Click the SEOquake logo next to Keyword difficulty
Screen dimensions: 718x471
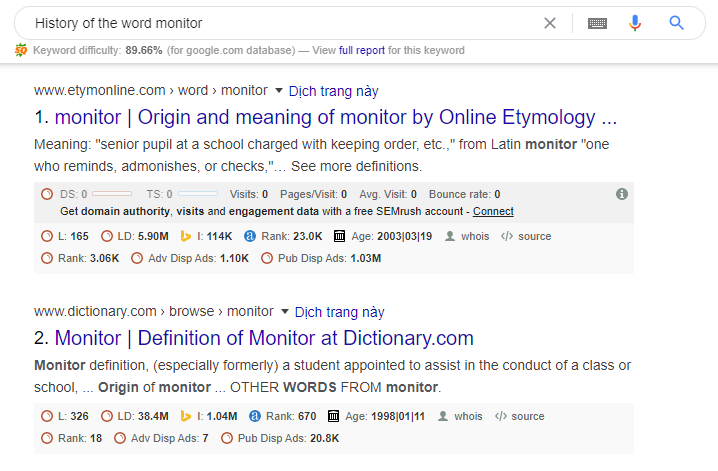tap(21, 50)
